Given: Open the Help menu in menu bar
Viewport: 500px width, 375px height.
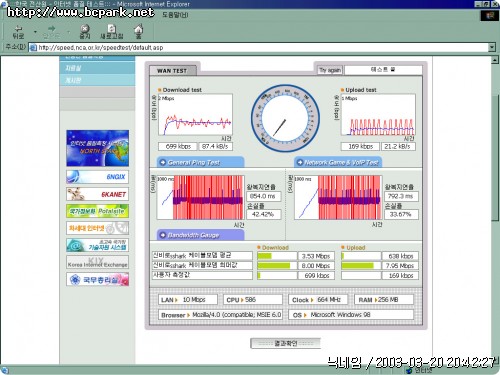Looking at the screenshot, I should [x=175, y=15].
